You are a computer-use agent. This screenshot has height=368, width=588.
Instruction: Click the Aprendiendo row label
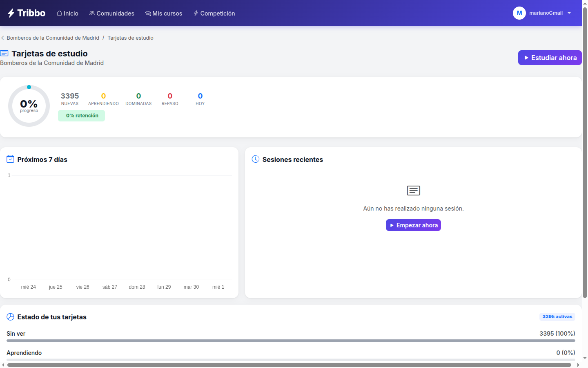[x=24, y=353]
